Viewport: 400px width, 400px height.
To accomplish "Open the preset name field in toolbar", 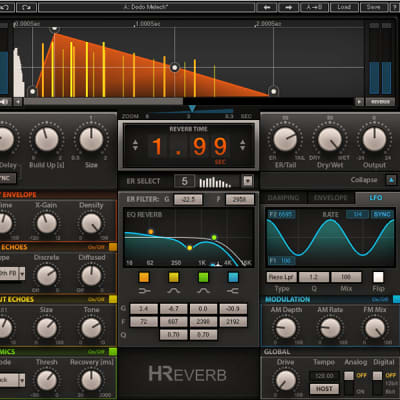I will tap(146, 7).
